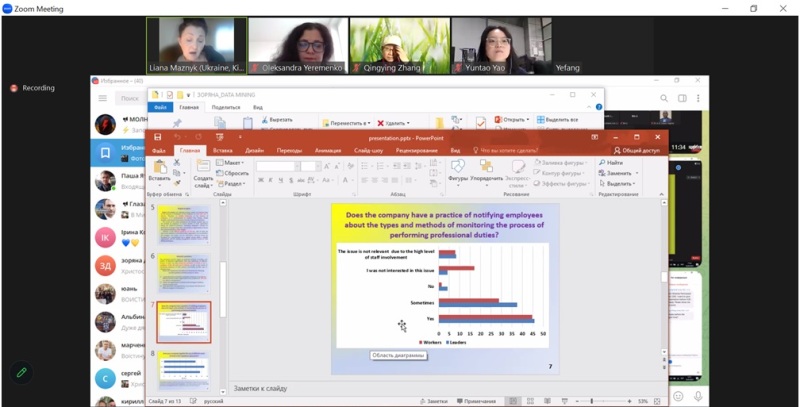
Task: Click the 'Что вы хотите сделать?' search box
Action: point(505,150)
